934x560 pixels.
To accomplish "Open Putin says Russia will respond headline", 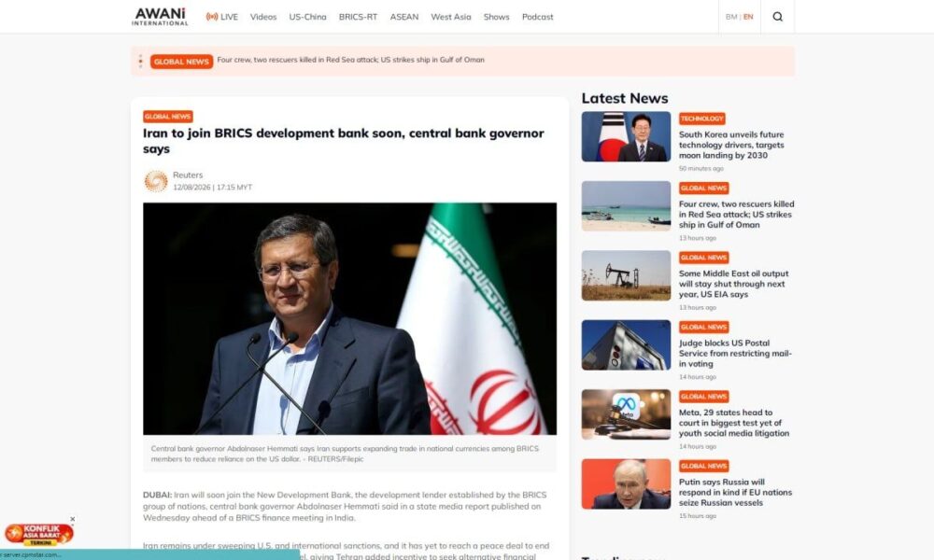I will tap(736, 492).
